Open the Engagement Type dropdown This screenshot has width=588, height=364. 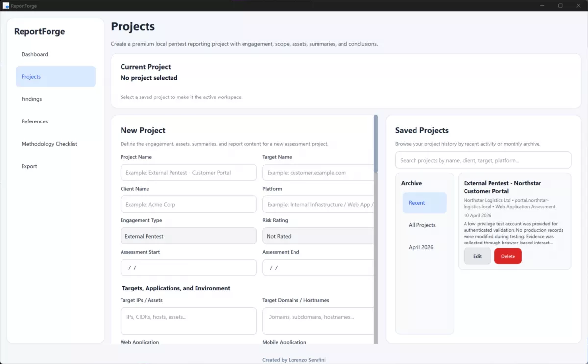click(188, 236)
